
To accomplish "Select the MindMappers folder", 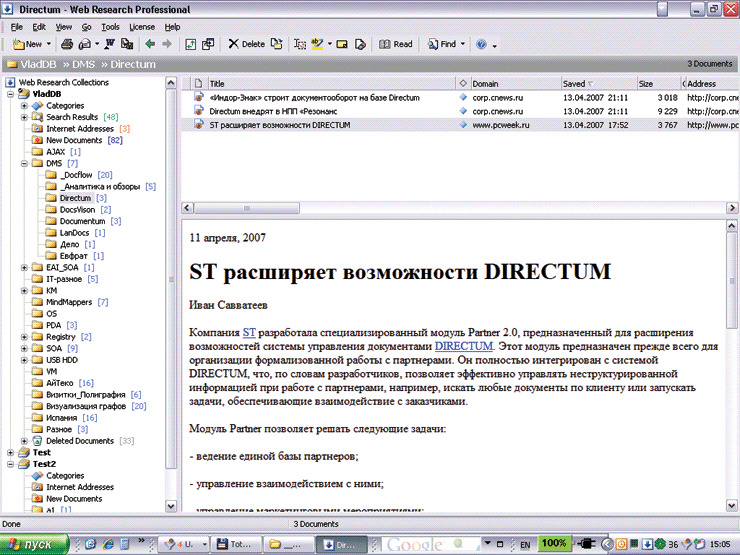I will pos(70,302).
